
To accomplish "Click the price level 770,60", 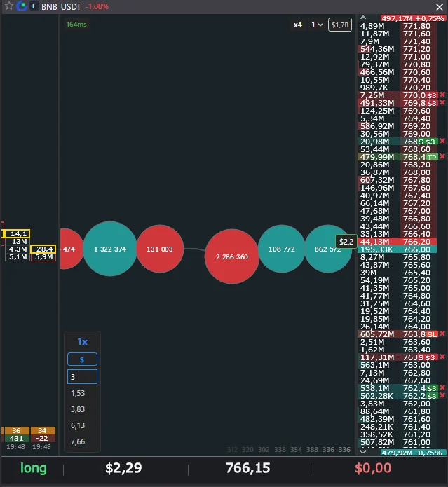I will click(417, 72).
